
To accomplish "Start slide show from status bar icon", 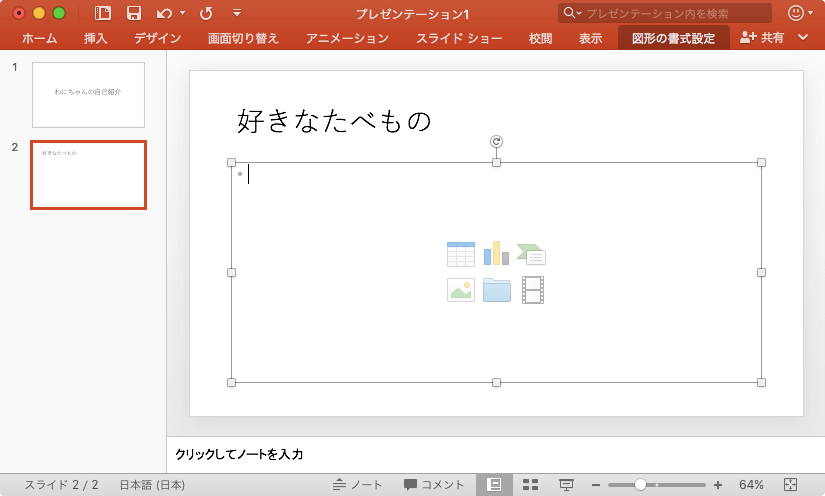I will (x=566, y=484).
